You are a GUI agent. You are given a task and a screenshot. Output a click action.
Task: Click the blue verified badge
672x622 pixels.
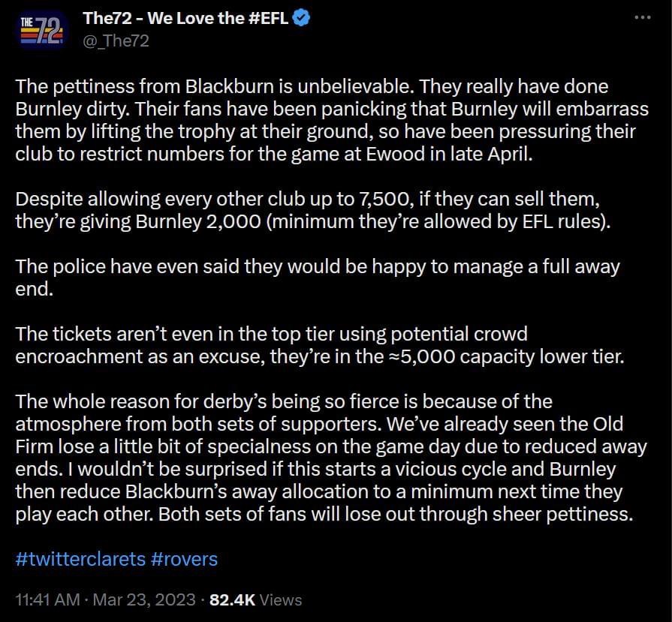point(301,20)
